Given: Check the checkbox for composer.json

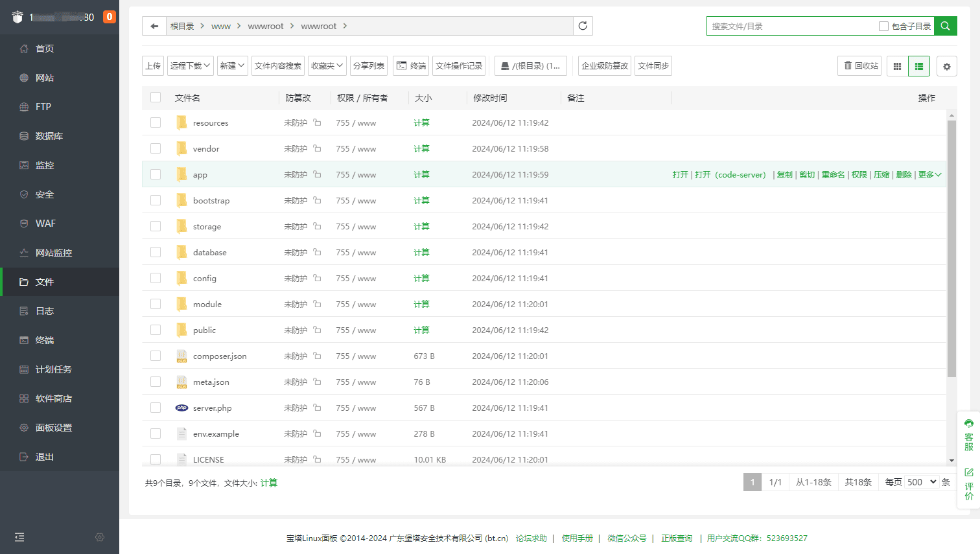Looking at the screenshot, I should tap(155, 356).
